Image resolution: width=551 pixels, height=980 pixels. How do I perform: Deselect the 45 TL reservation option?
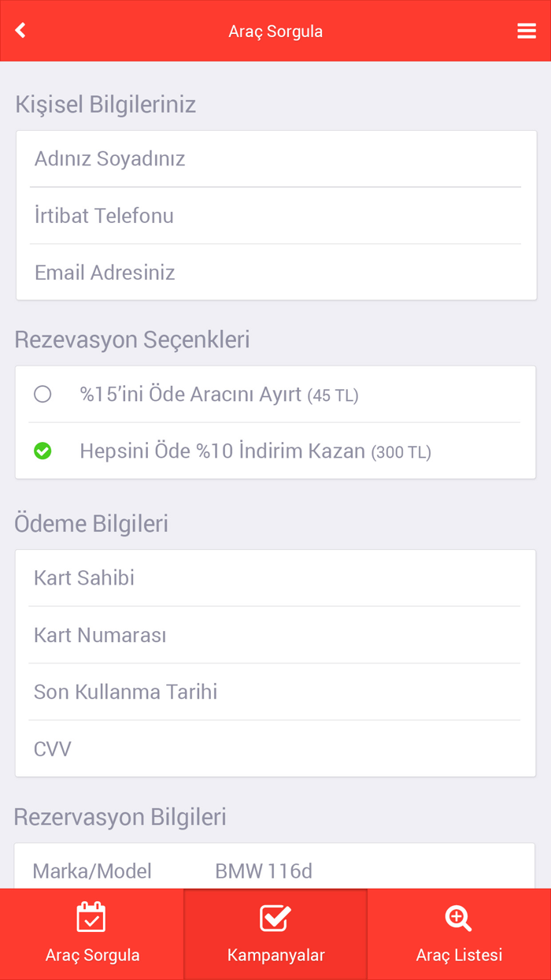(43, 394)
